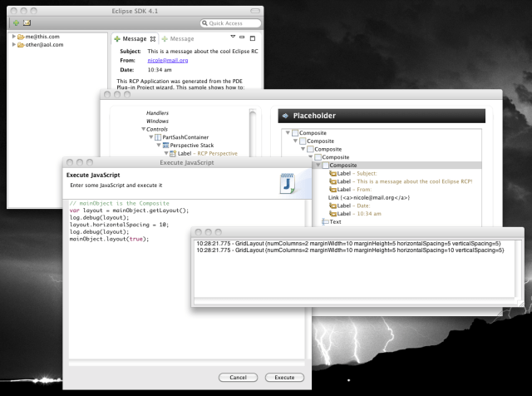Click the PartSashContainer icon in tree

[x=158, y=137]
